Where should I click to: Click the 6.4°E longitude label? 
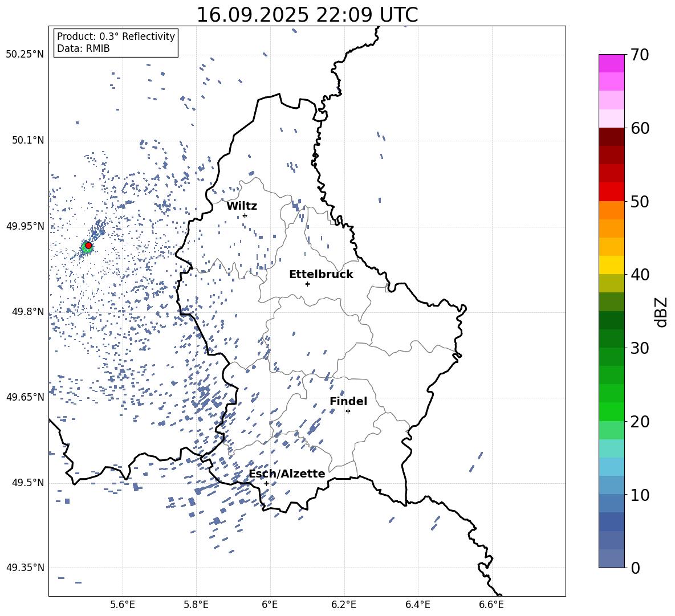point(417,605)
